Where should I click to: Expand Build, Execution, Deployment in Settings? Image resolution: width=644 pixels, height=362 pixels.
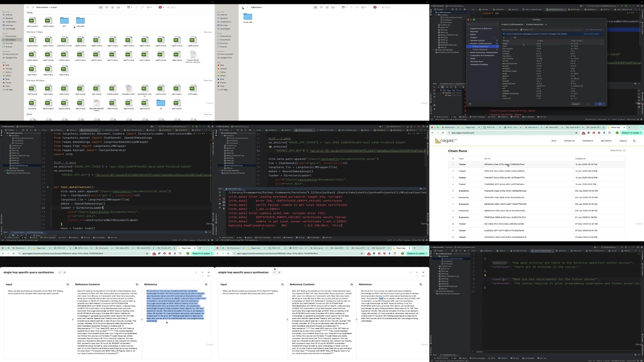click(x=469, y=52)
